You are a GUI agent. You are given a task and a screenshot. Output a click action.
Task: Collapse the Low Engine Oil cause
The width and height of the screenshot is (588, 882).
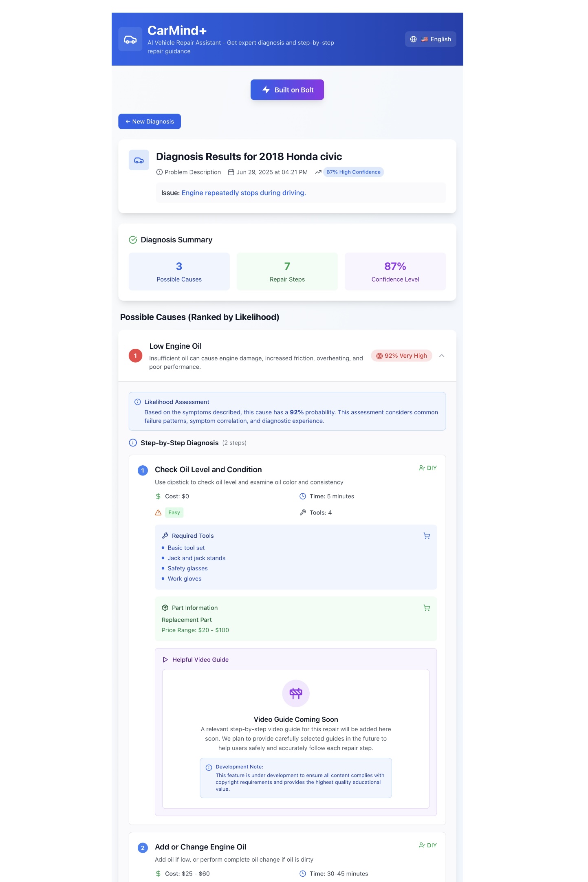(x=442, y=356)
